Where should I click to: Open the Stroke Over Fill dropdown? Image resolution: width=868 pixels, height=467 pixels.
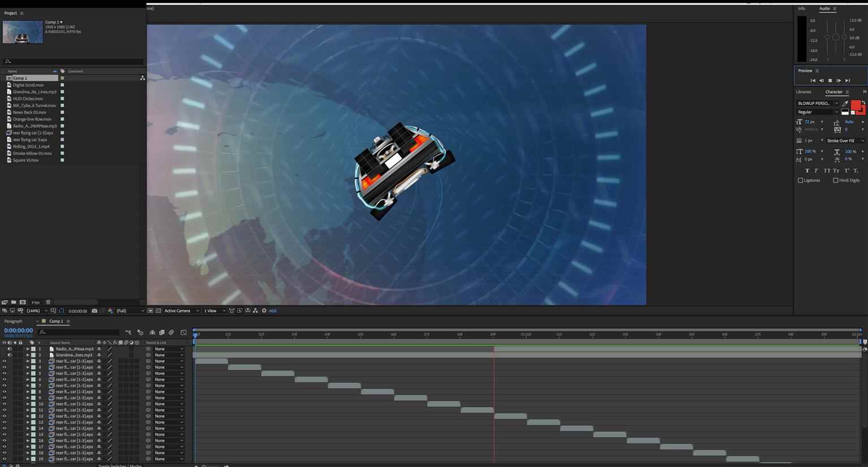(845, 141)
